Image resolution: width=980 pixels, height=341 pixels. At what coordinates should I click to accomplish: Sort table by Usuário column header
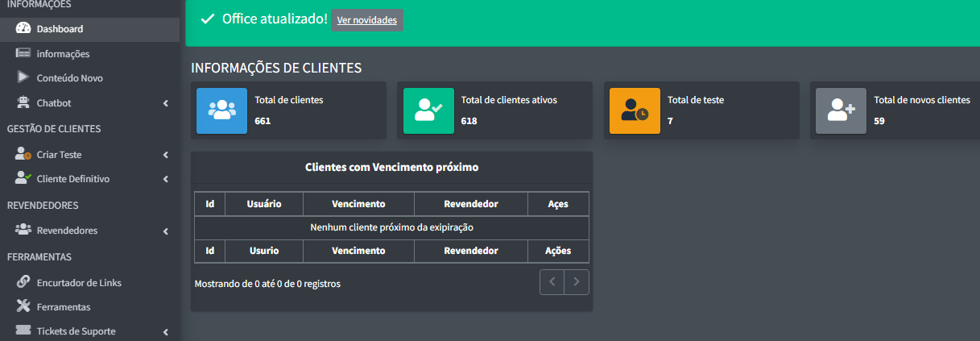click(263, 204)
